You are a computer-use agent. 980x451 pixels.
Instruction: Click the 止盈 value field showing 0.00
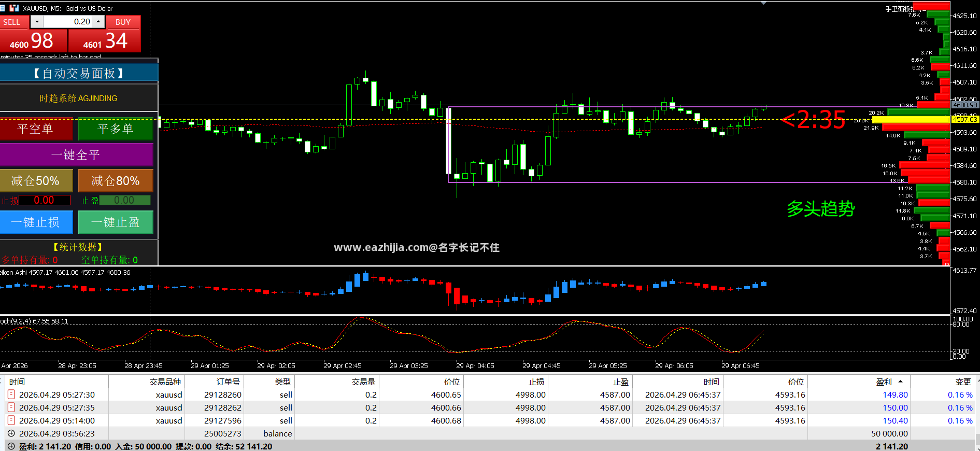[125, 200]
